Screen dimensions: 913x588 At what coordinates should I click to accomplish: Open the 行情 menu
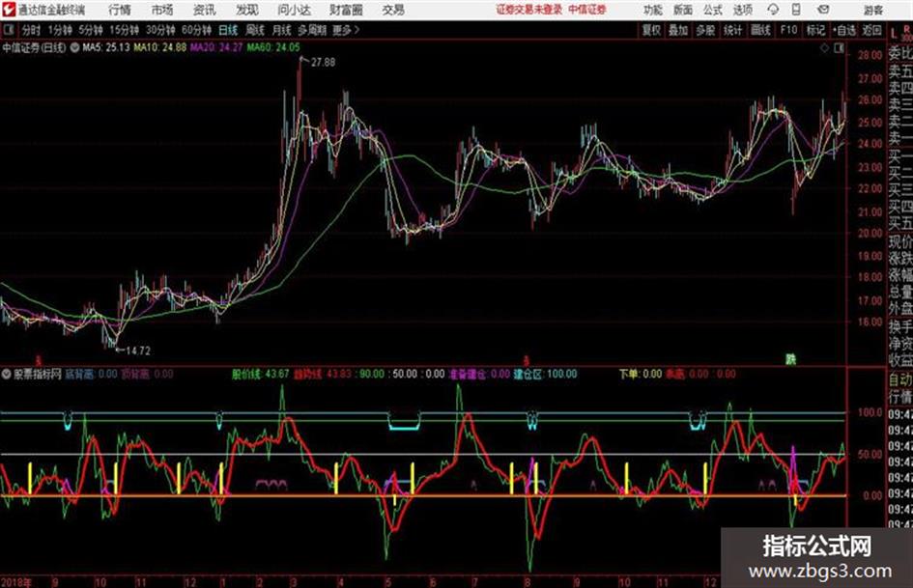coord(120,10)
